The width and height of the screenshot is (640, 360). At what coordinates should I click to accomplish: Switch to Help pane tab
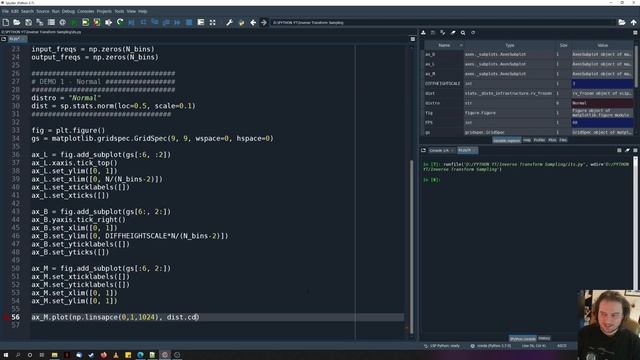point(527,140)
